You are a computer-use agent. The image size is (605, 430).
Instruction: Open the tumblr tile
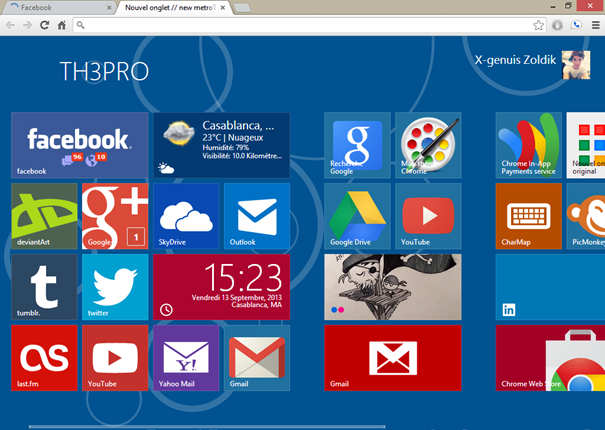click(x=44, y=286)
